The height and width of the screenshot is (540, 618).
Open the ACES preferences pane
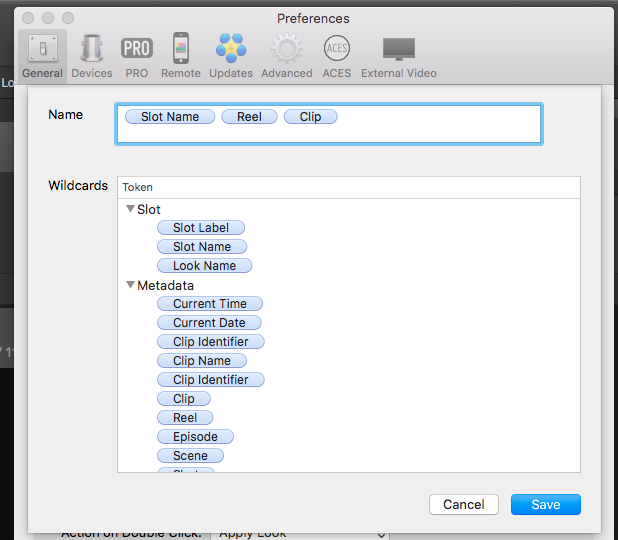pyautogui.click(x=336, y=55)
